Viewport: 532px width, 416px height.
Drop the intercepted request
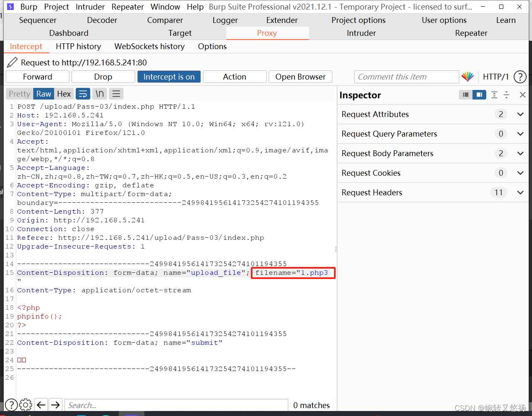pyautogui.click(x=103, y=77)
